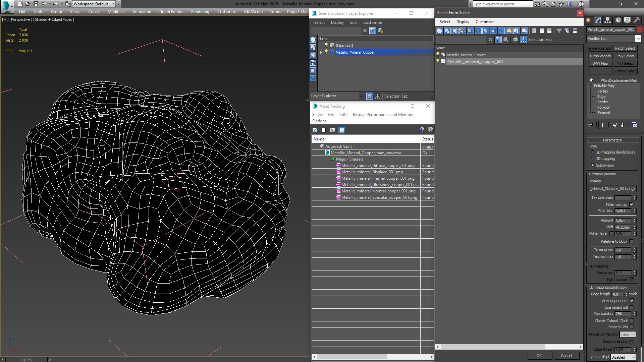Switch to the Modify command panel tab

tap(598, 20)
